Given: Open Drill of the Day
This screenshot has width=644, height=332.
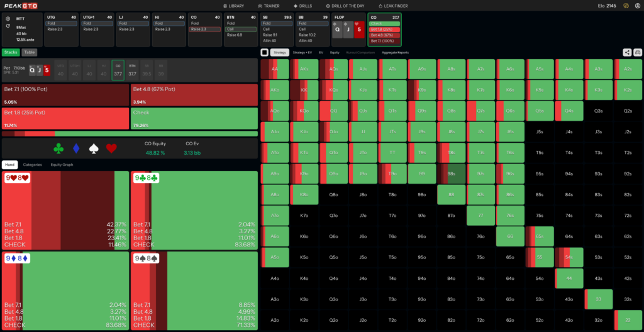Looking at the screenshot, I should point(345,6).
